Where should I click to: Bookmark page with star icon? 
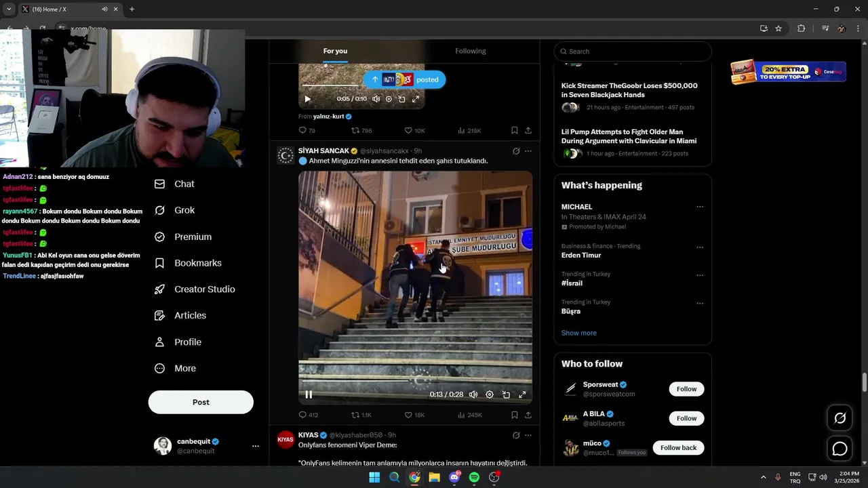click(778, 28)
